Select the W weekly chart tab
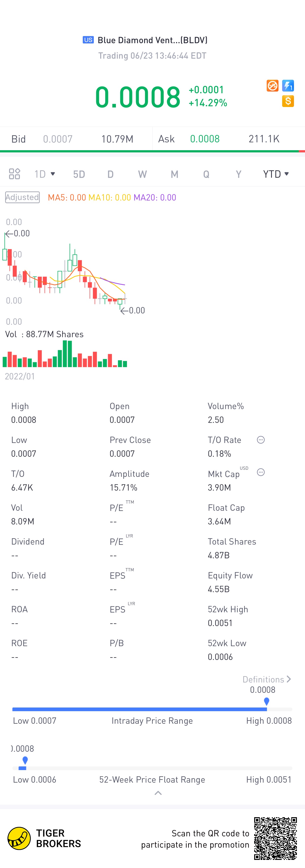 (142, 174)
